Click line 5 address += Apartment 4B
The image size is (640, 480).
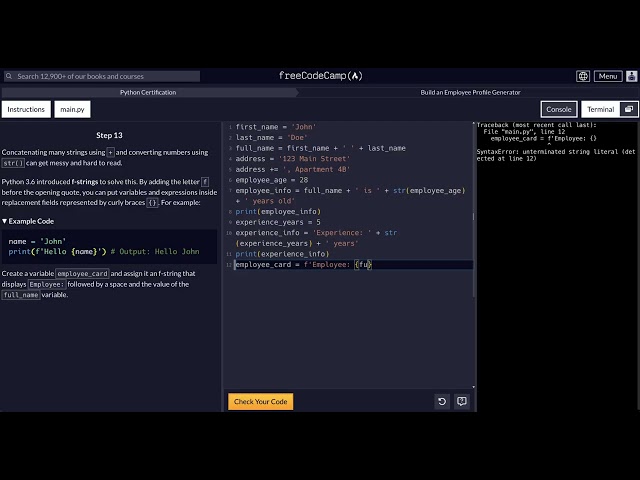coord(292,169)
